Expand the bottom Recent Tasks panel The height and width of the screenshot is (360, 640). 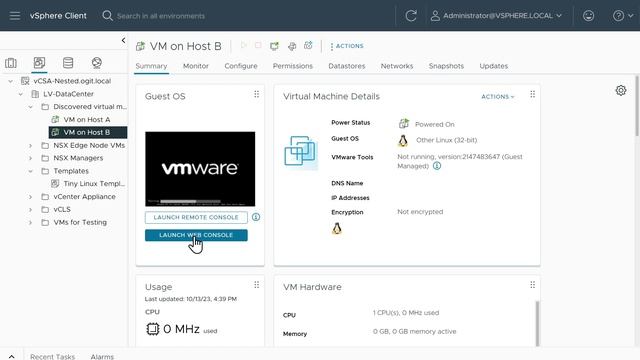11,356
